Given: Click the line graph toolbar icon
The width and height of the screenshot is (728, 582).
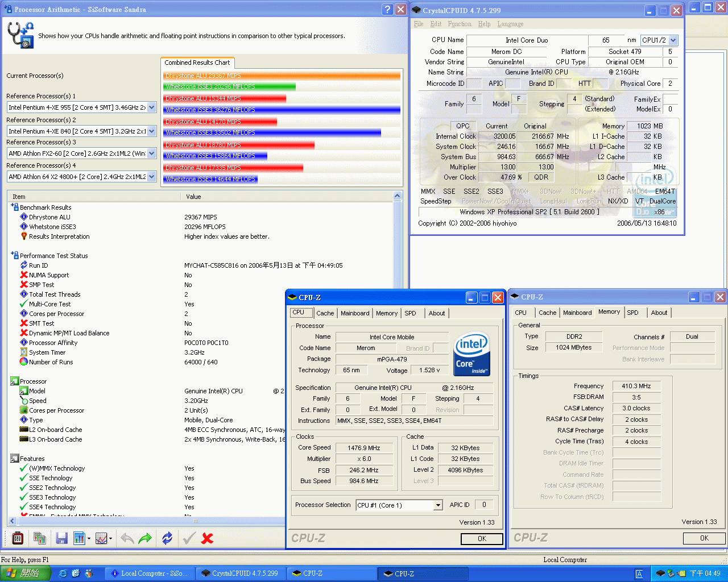Looking at the screenshot, I should coord(101,538).
